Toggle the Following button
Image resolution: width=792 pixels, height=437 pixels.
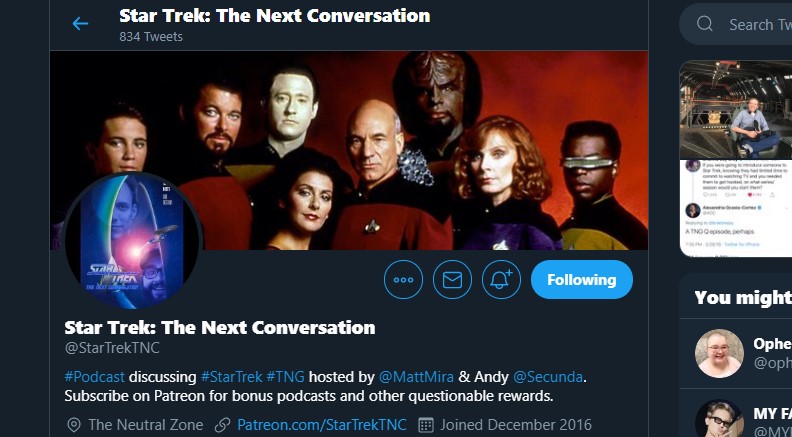tap(581, 280)
